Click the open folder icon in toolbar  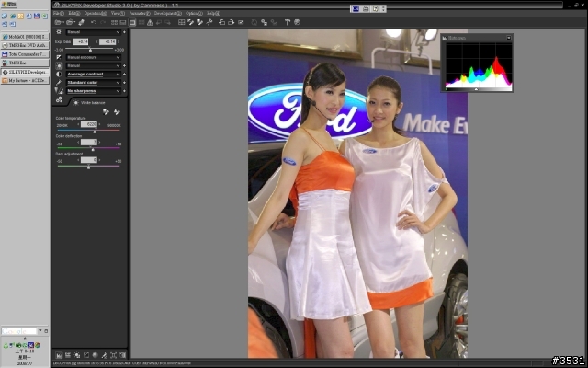pos(70,22)
